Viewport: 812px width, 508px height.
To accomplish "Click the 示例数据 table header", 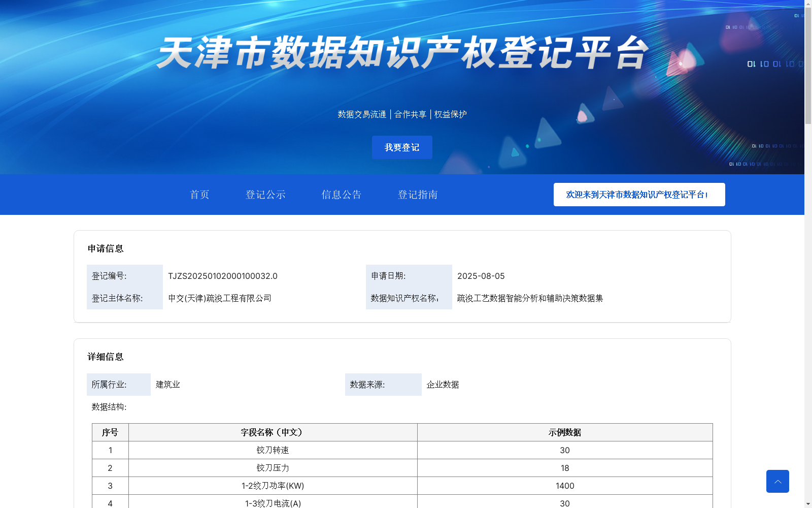I will 565,432.
